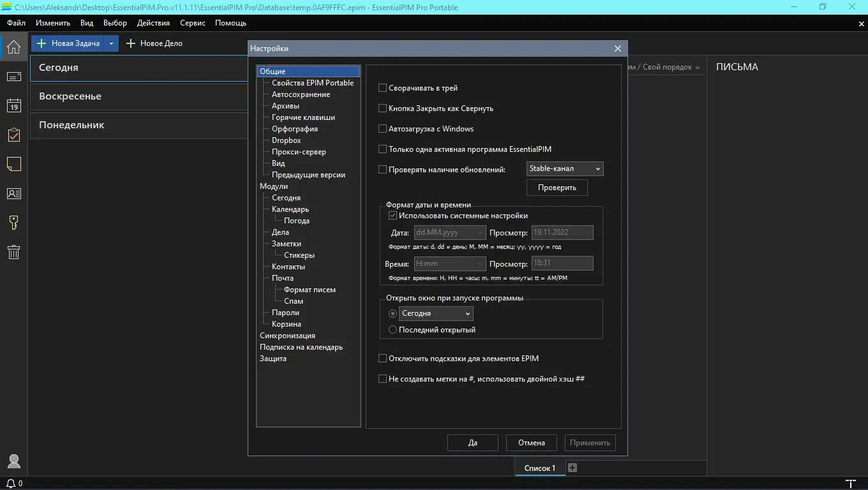Add a new list with plus icon
The width and height of the screenshot is (868, 490).
click(572, 468)
